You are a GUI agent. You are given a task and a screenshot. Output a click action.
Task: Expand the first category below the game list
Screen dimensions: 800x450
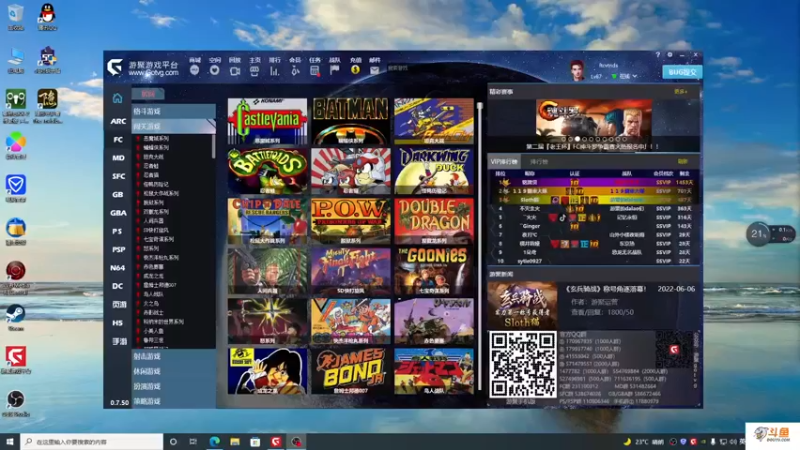point(173,357)
